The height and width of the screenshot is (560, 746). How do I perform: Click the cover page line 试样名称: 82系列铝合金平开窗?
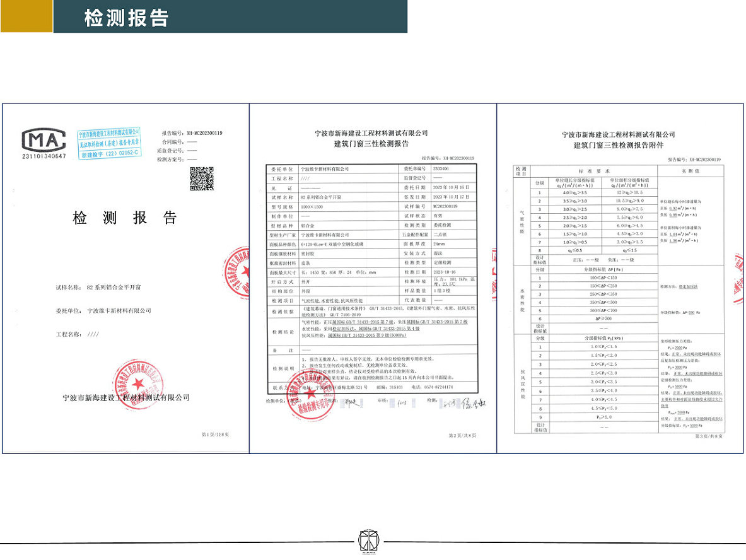(98, 288)
